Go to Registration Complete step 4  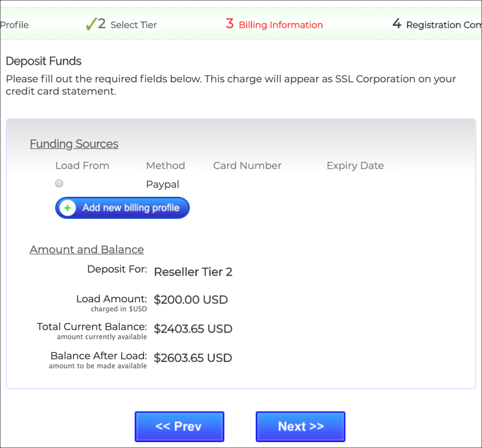point(442,25)
